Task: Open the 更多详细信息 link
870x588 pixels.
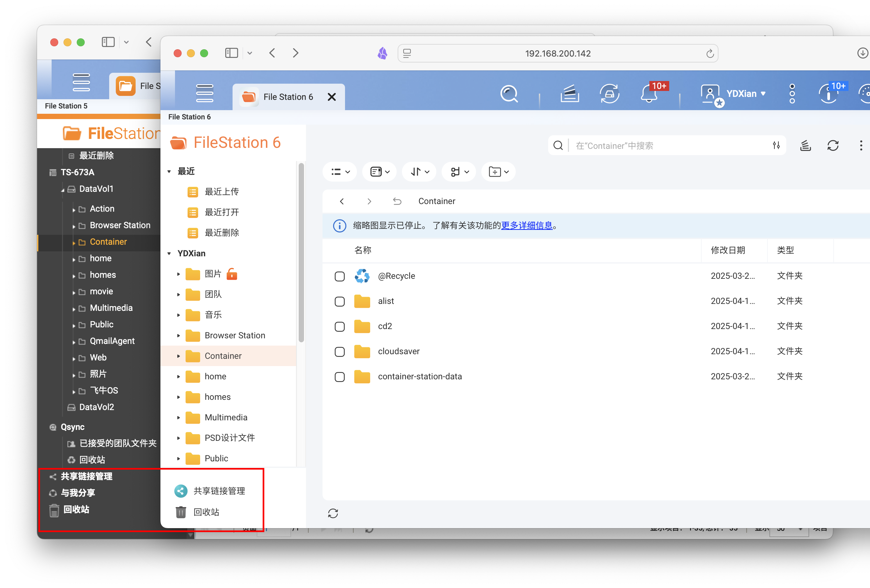Action: [x=527, y=225]
